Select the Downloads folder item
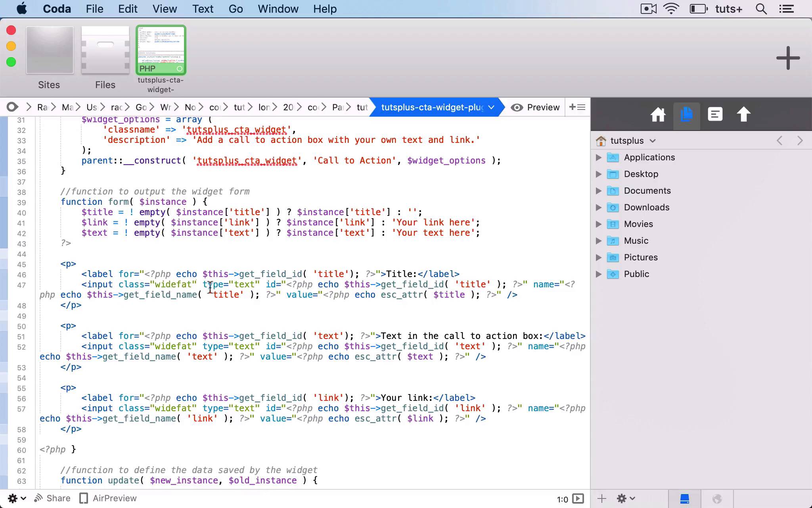The width and height of the screenshot is (812, 508). pyautogui.click(x=646, y=207)
